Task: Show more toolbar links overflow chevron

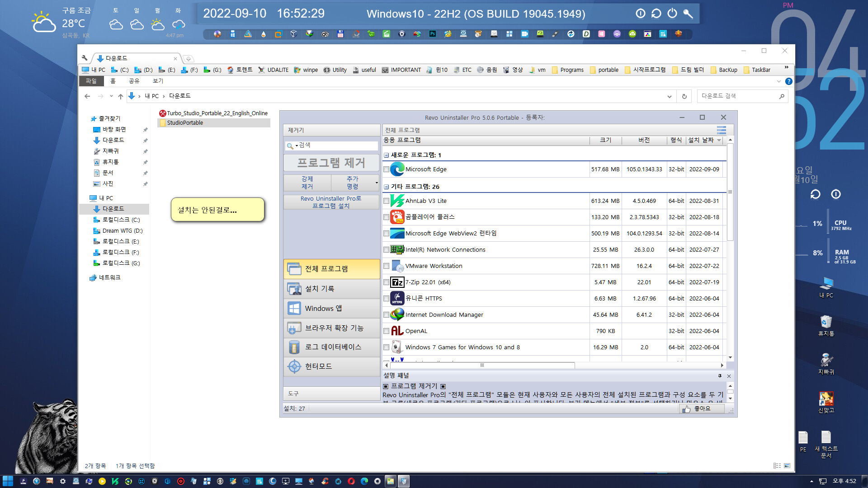Action: [x=786, y=67]
